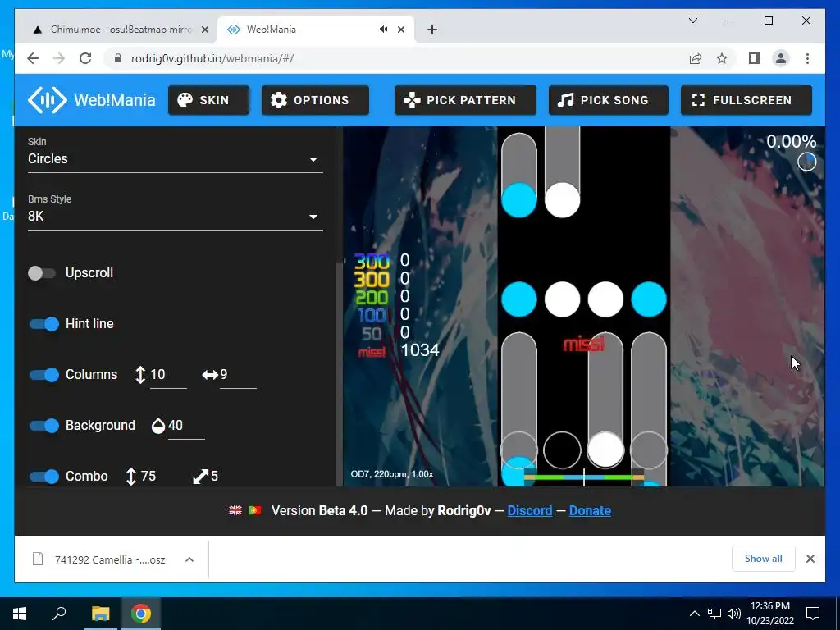The width and height of the screenshot is (840, 630).
Task: Click the Background opacity field showing 40
Action: [x=186, y=426]
